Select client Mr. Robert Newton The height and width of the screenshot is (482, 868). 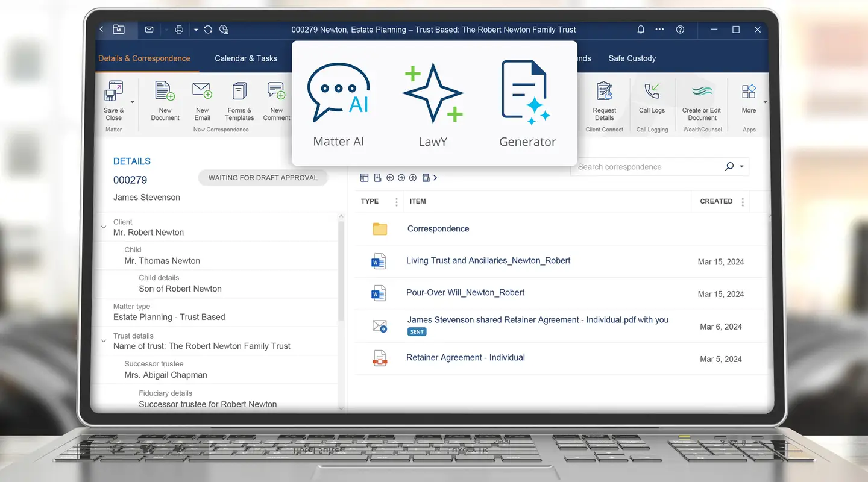tap(148, 233)
